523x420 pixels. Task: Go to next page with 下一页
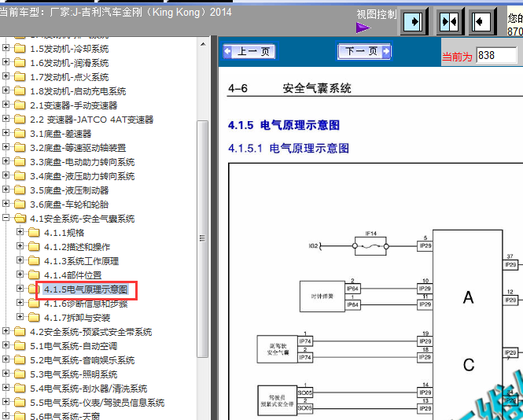[364, 51]
